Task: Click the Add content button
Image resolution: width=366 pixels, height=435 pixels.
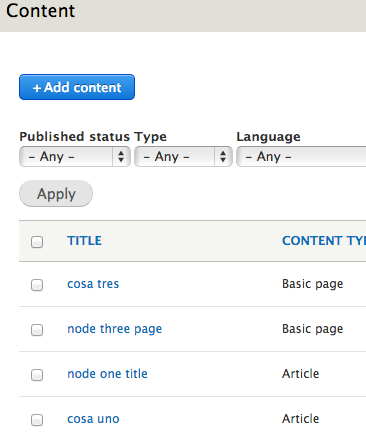Action: click(77, 87)
